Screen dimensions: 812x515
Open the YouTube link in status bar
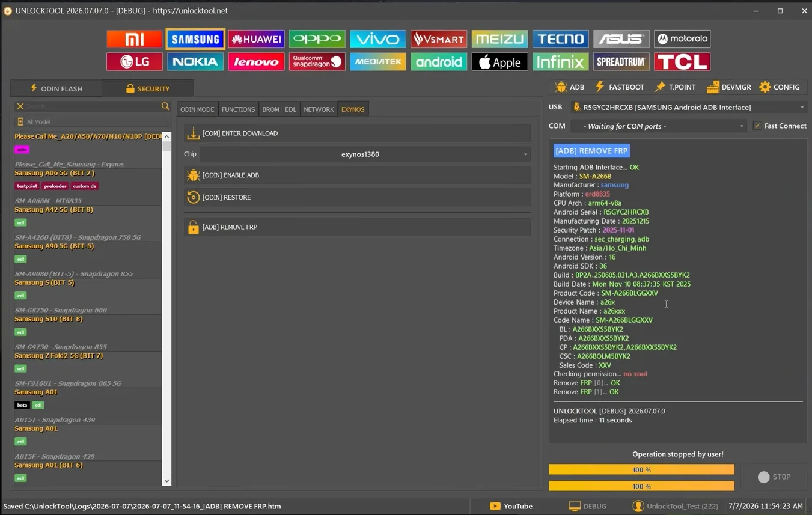coord(511,506)
